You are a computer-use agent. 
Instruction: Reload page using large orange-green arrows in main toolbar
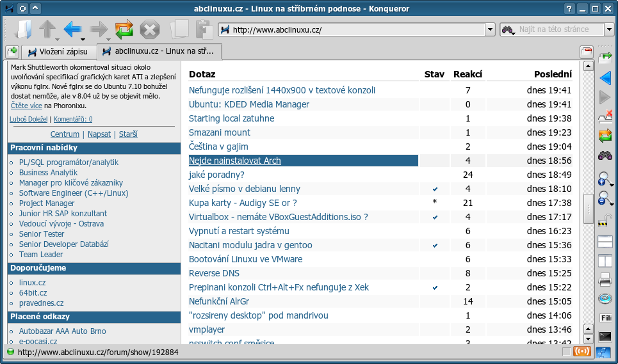point(124,29)
